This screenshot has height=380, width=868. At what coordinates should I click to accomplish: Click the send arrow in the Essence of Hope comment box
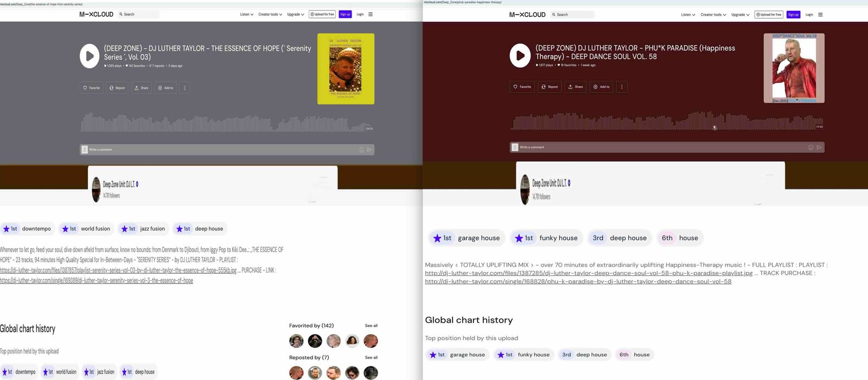pos(369,150)
